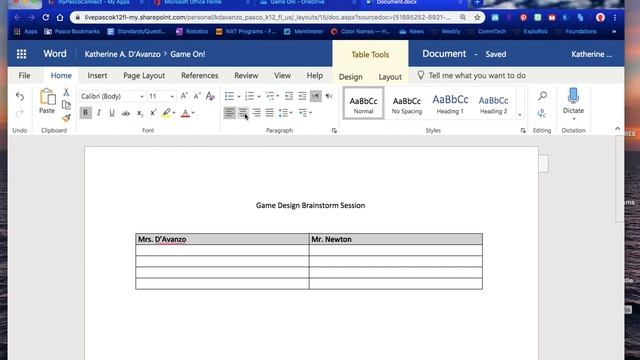This screenshot has width=640, height=360.
Task: Apply bullet list
Action: (229, 96)
